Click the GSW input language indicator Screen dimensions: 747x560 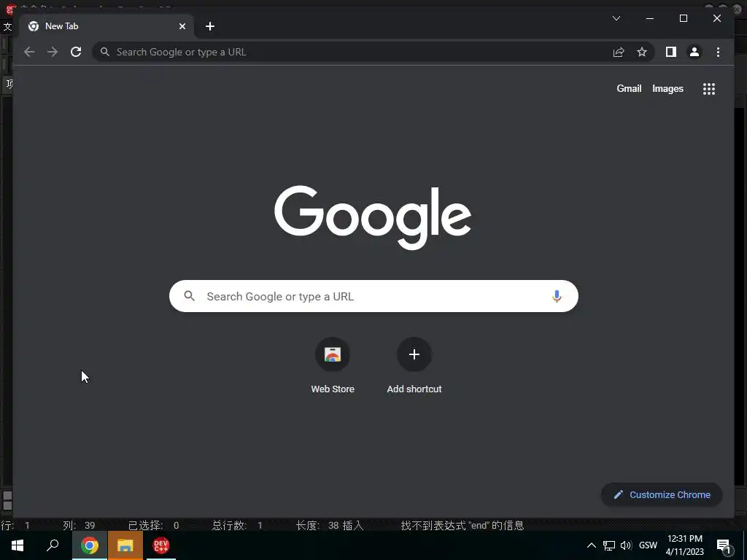[648, 545]
